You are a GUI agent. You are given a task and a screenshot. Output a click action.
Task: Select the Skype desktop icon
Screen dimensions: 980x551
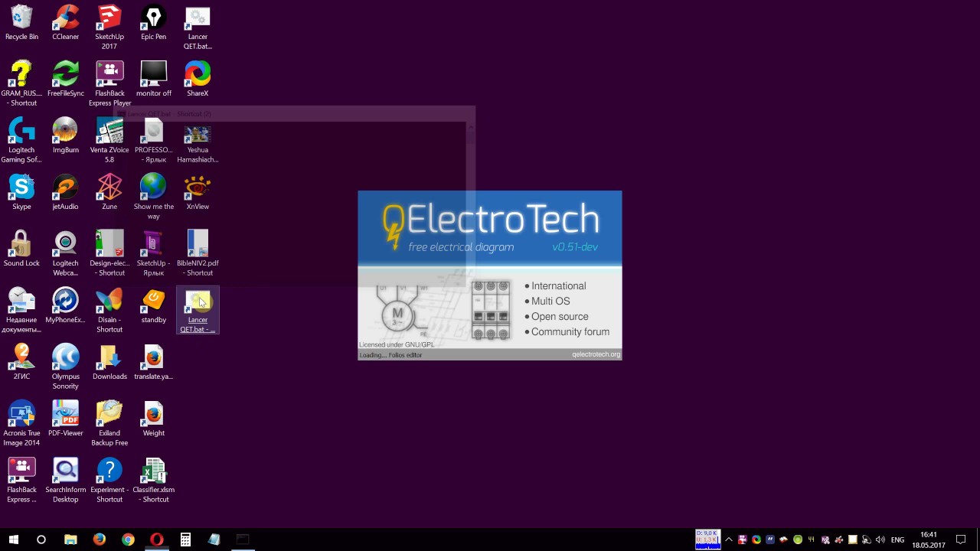pos(21,192)
